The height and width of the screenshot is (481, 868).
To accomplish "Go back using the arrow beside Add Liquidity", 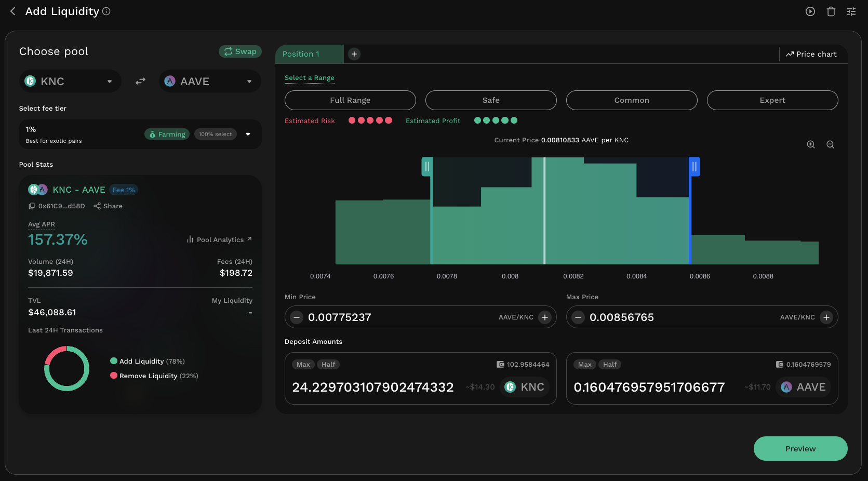I will tap(13, 11).
